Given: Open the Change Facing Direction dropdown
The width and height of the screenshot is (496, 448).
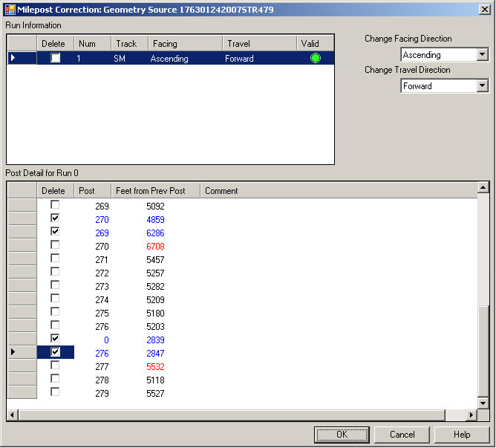Looking at the screenshot, I should 483,55.
